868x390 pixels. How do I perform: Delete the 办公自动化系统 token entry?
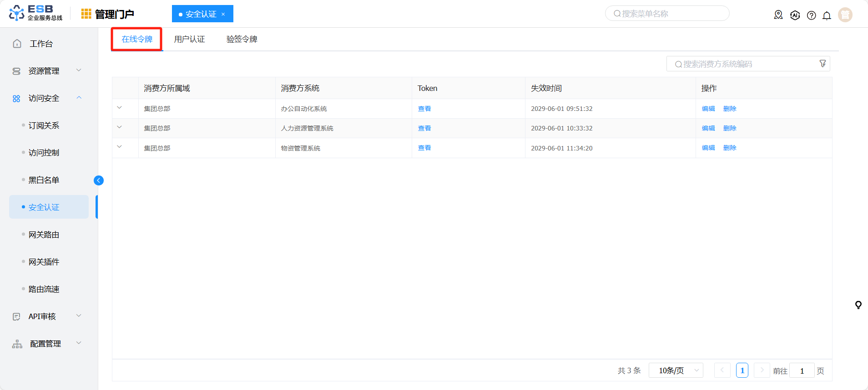coord(729,109)
